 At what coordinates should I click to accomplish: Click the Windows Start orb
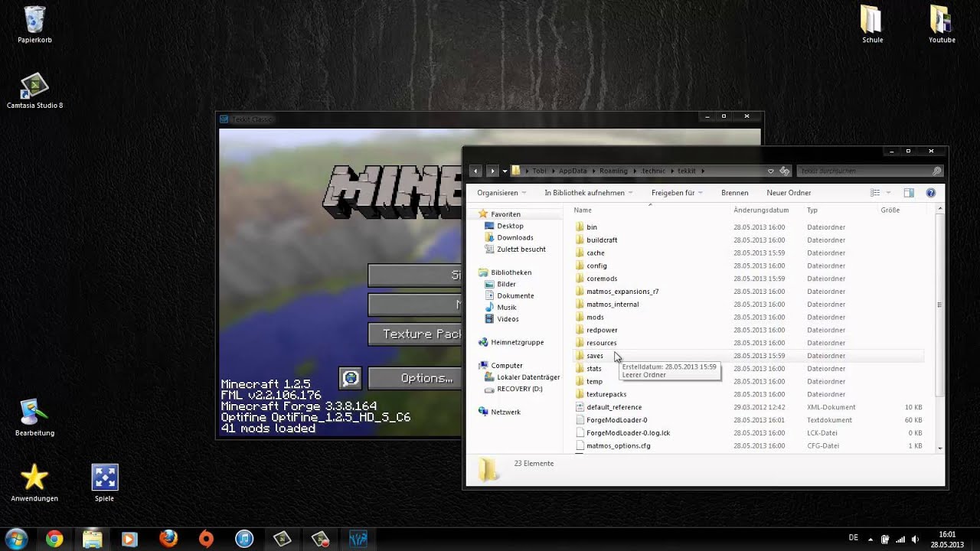(16, 539)
